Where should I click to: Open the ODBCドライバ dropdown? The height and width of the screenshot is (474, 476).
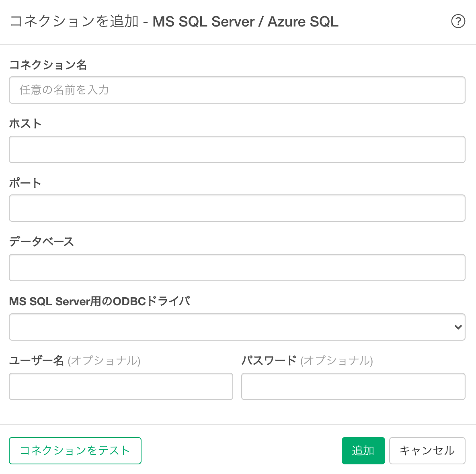[237, 327]
